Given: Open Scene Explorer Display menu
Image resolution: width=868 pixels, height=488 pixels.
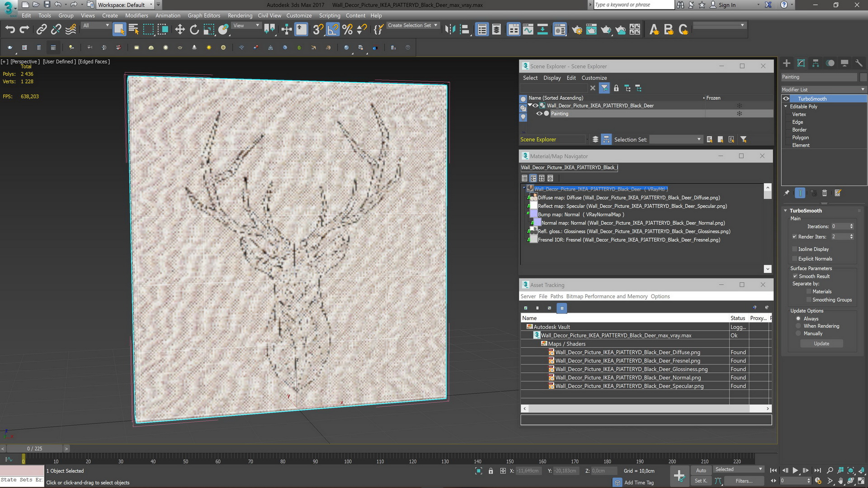Looking at the screenshot, I should click(552, 78).
